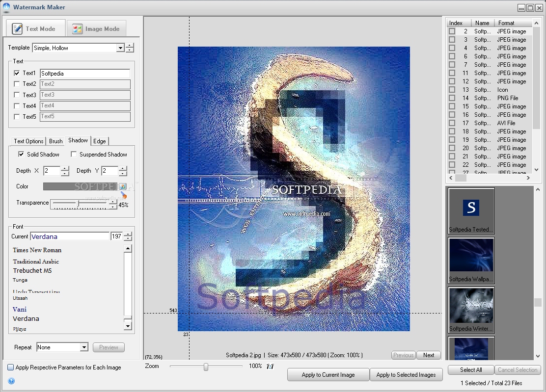Click the Select All button
Image resolution: width=546 pixels, height=392 pixels.
471,370
